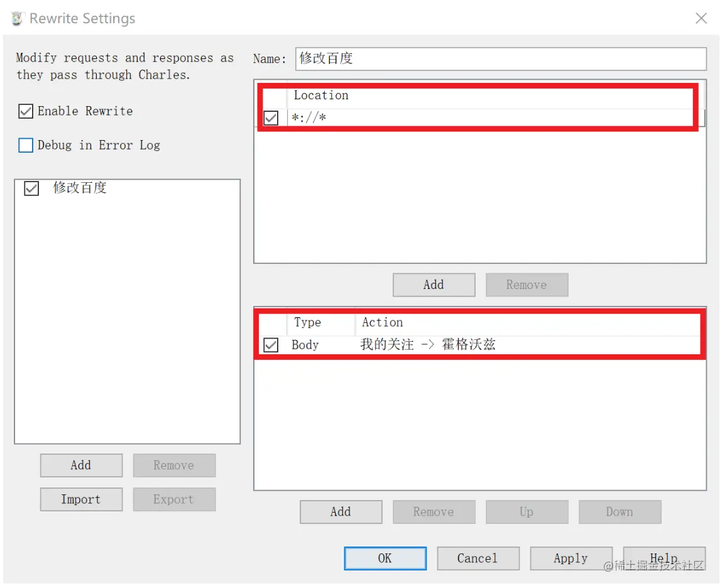Screen dimensions: 720x588
Task: Select the 我的关注 -> 霍格沃兹 action row
Action: pyautogui.click(x=480, y=345)
